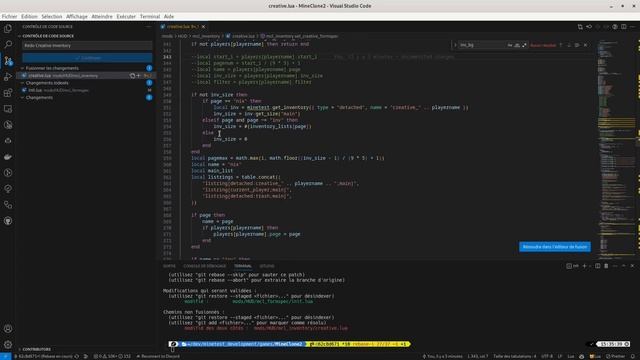Open the Remote Explorer view icon
Image resolution: width=640 pixels, height=360 pixels.
(x=8, y=109)
